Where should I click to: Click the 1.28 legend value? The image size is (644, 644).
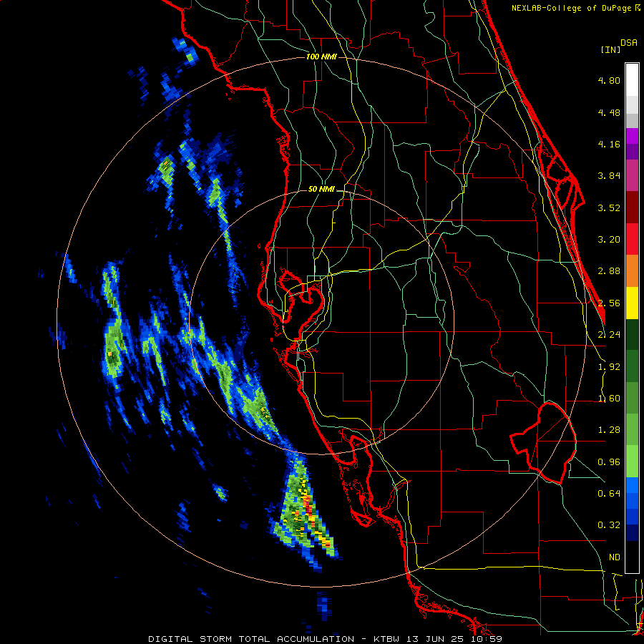coord(609,430)
